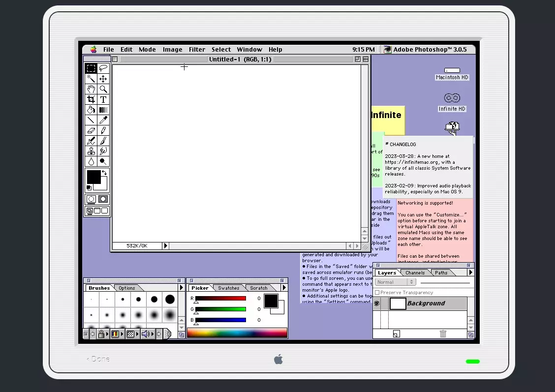The width and height of the screenshot is (555, 392).
Task: Switch to the Swatches tab
Action: coord(229,288)
